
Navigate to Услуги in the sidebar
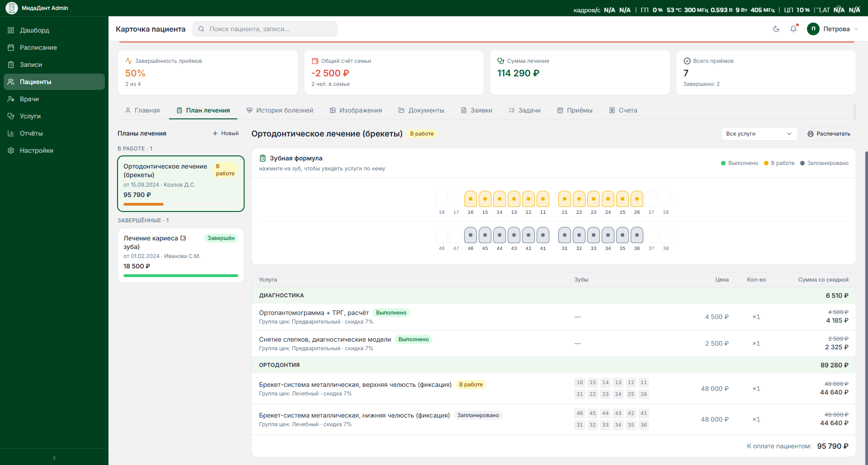pyautogui.click(x=54, y=116)
